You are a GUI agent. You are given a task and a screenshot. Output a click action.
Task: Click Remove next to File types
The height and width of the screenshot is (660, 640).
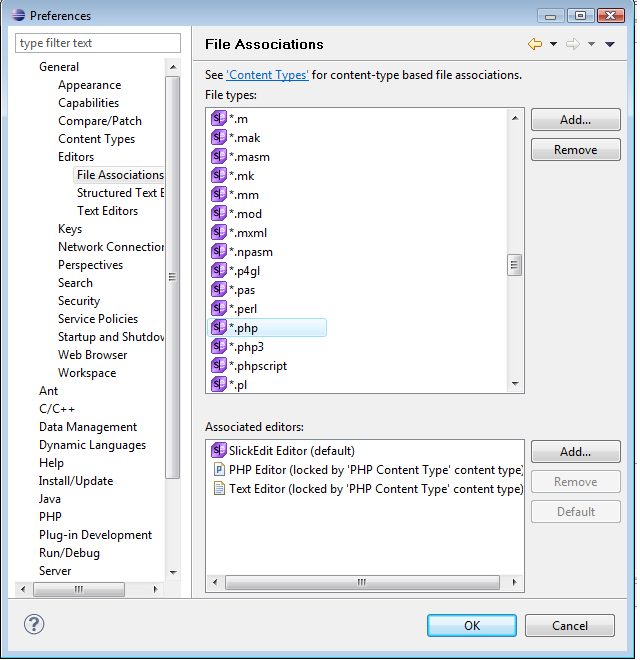click(576, 149)
